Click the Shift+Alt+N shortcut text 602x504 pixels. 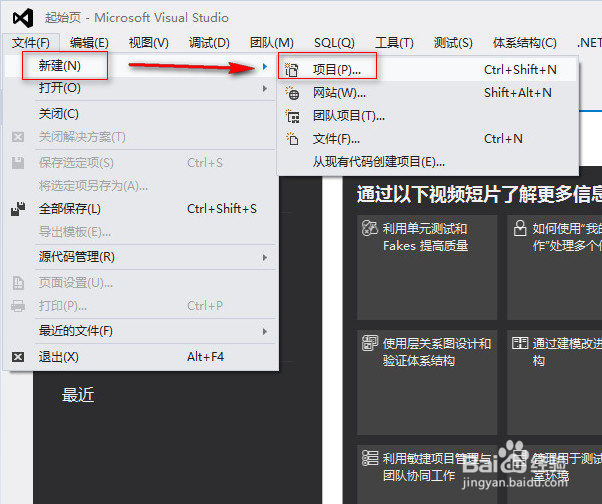[x=518, y=93]
